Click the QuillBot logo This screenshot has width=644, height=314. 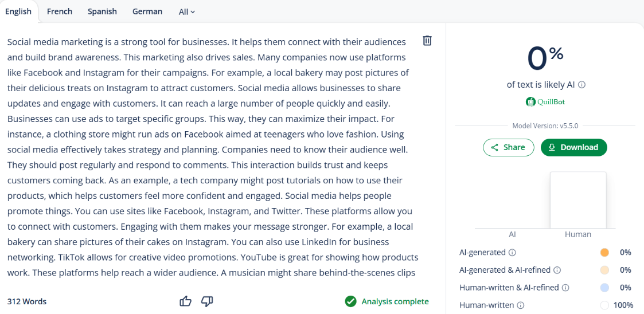545,102
